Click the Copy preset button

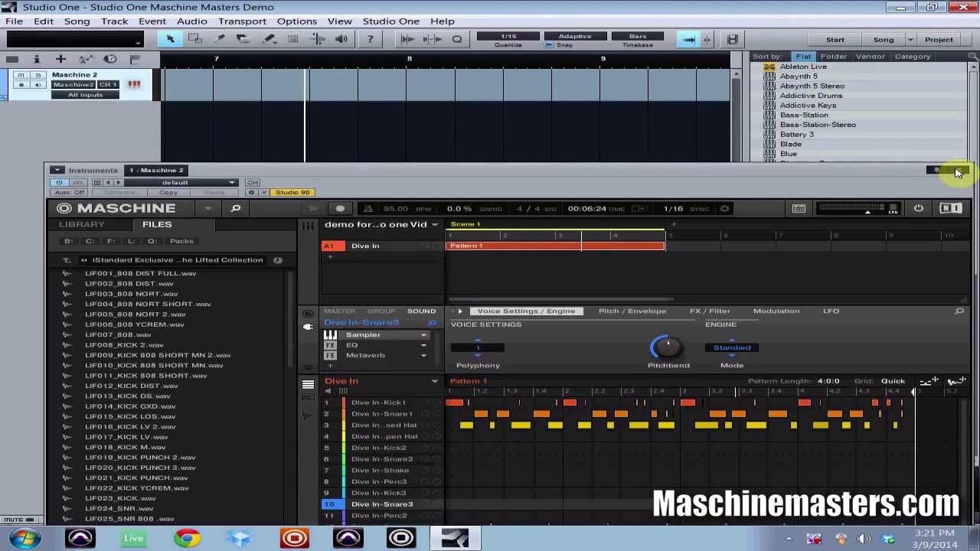pos(168,192)
